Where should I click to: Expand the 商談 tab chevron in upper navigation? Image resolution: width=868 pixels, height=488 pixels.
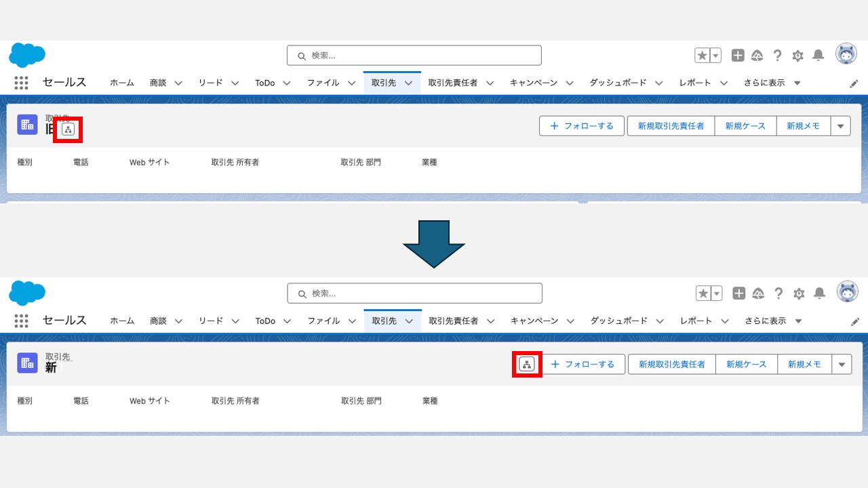pos(178,83)
